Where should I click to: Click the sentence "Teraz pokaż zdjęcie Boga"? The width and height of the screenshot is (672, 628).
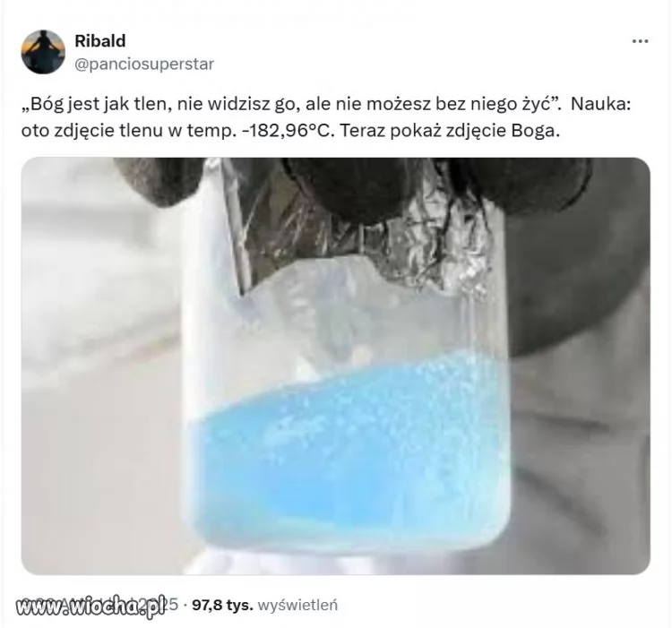point(446,131)
